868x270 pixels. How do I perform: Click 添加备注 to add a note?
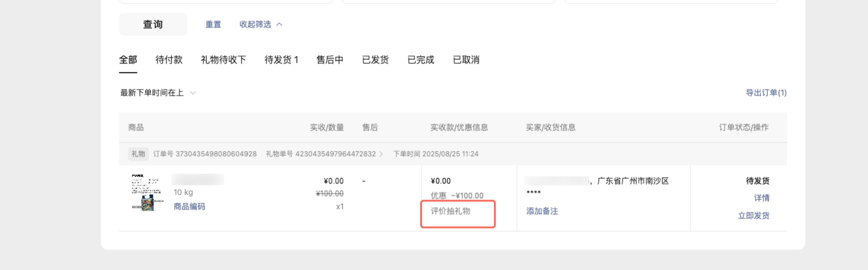click(x=542, y=211)
